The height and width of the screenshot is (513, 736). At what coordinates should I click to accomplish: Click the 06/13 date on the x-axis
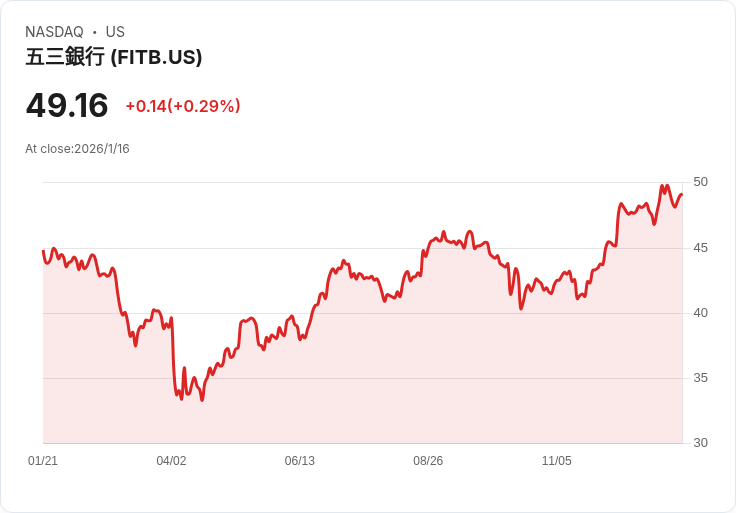click(x=299, y=461)
